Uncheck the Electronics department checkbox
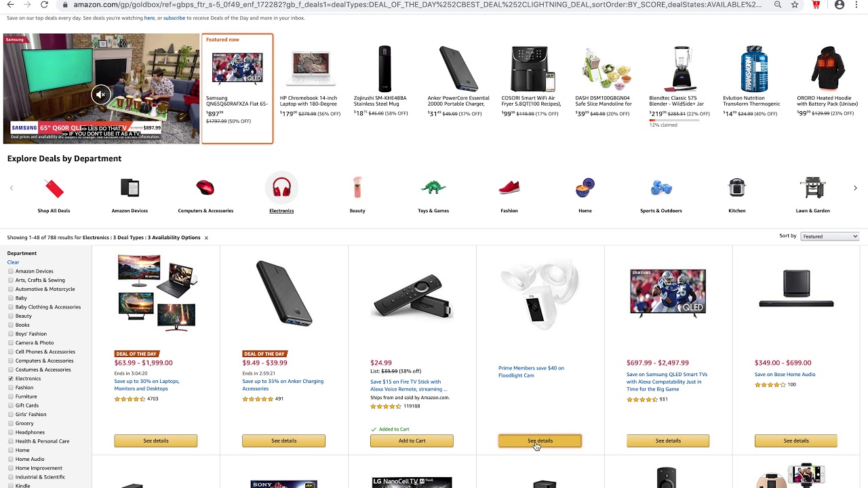The image size is (868, 488). [x=11, y=379]
